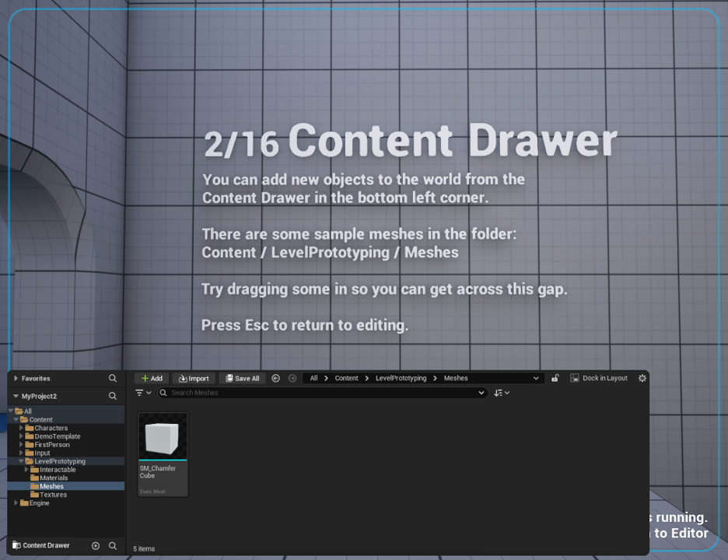The image size is (728, 560).
Task: Open the Content Drawer settings gear
Action: point(642,379)
